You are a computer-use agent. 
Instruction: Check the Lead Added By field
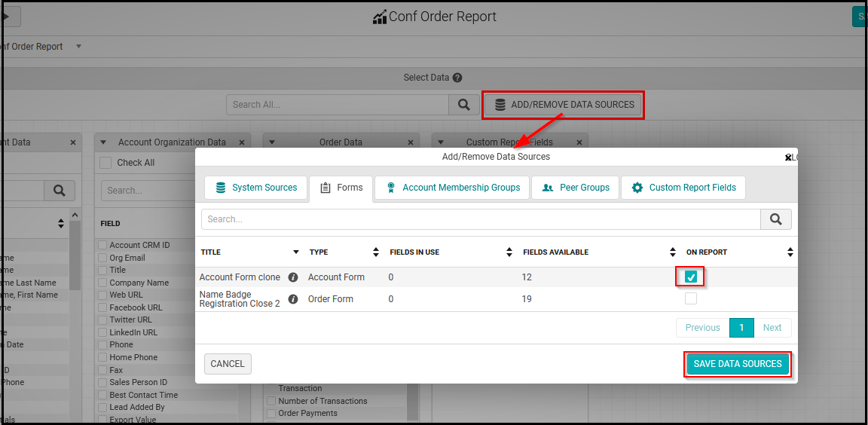point(102,407)
